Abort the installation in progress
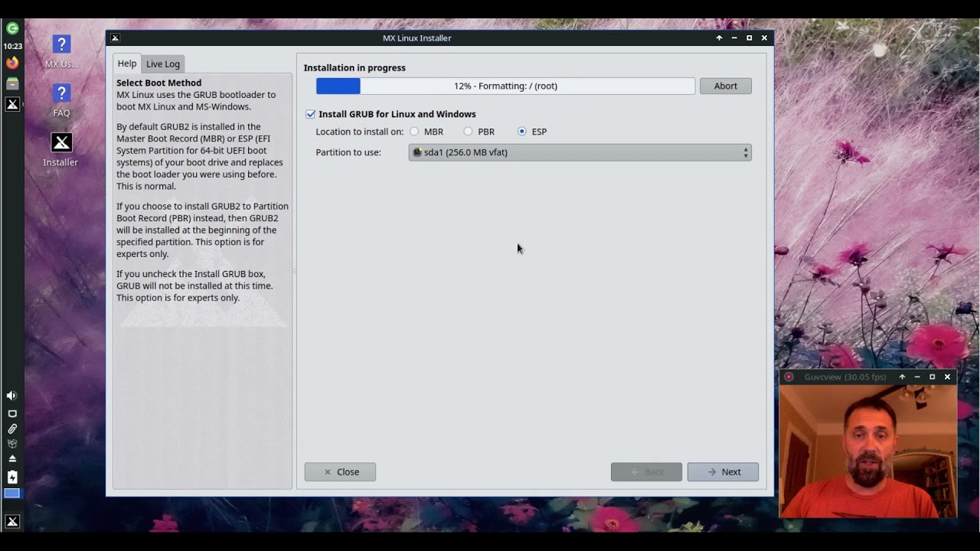The height and width of the screenshot is (551, 980). (726, 86)
